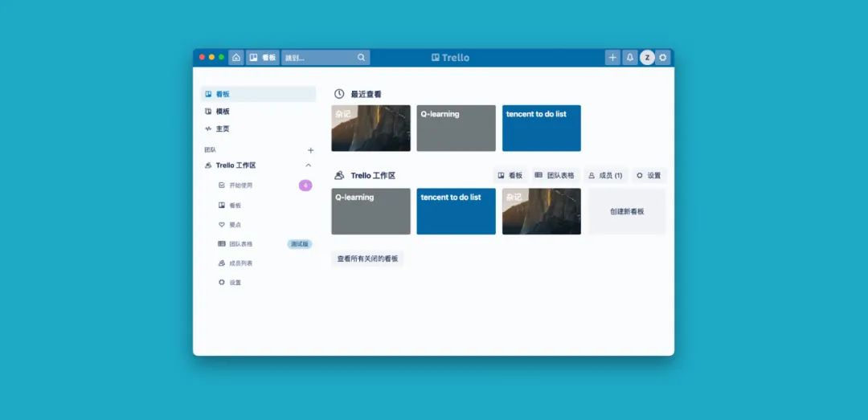This screenshot has height=420, width=868.
Task: Open the plus create menu in header
Action: (612, 58)
